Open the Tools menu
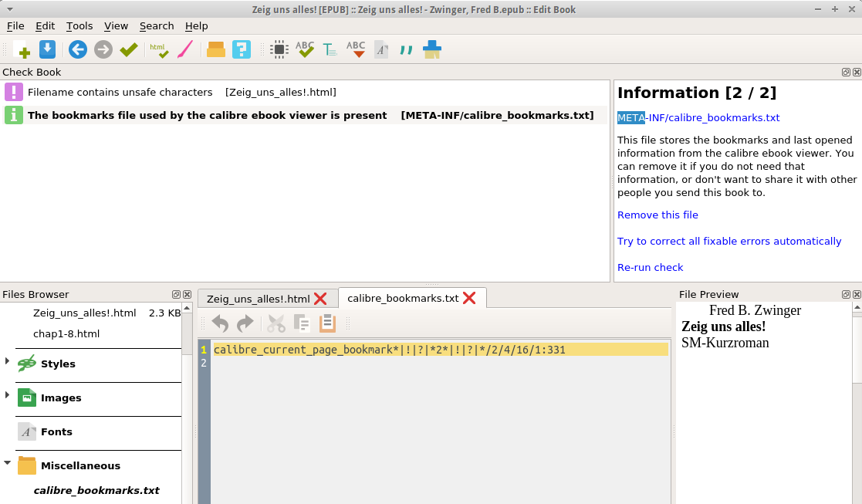The image size is (862, 504). point(79,25)
